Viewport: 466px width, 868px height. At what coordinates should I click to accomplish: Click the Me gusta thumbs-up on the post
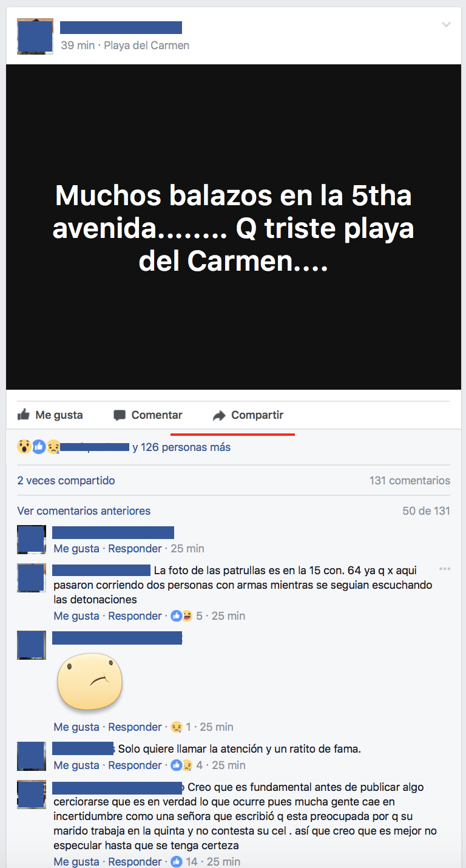click(x=24, y=415)
